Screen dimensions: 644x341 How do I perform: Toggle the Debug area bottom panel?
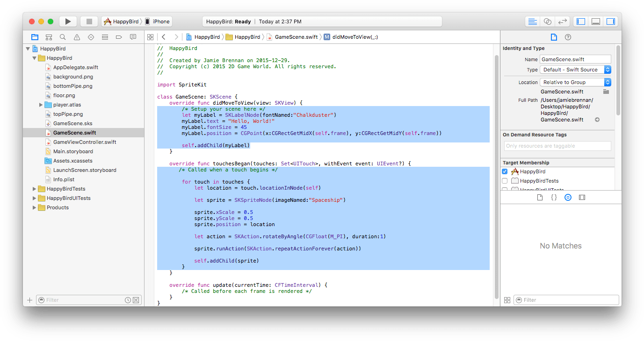(596, 21)
